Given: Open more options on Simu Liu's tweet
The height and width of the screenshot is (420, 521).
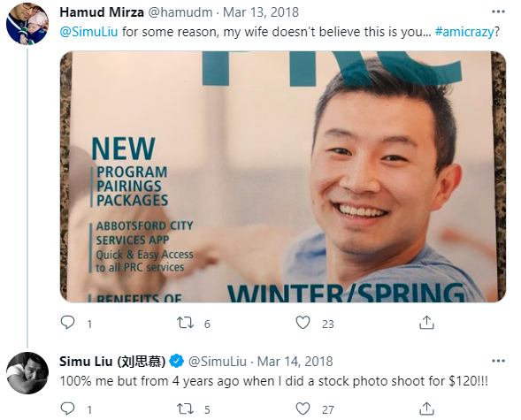Looking at the screenshot, I should pyautogui.click(x=498, y=361).
